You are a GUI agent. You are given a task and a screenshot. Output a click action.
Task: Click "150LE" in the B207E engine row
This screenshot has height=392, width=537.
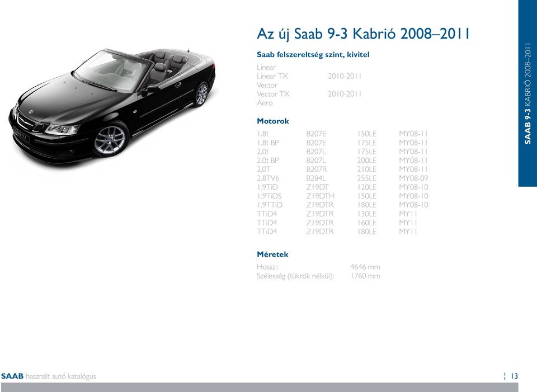pos(366,134)
